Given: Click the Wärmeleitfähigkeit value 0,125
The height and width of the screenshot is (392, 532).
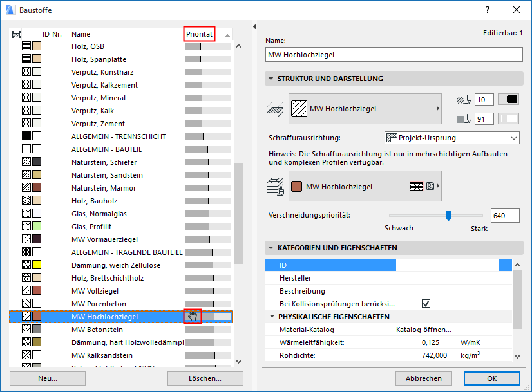Looking at the screenshot, I should 430,342.
